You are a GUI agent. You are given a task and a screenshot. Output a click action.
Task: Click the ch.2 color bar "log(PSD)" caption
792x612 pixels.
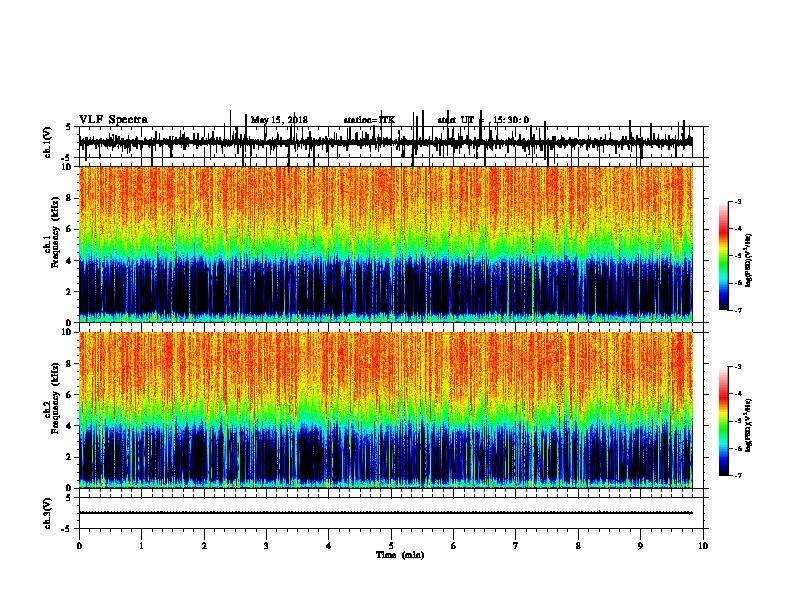[749, 425]
